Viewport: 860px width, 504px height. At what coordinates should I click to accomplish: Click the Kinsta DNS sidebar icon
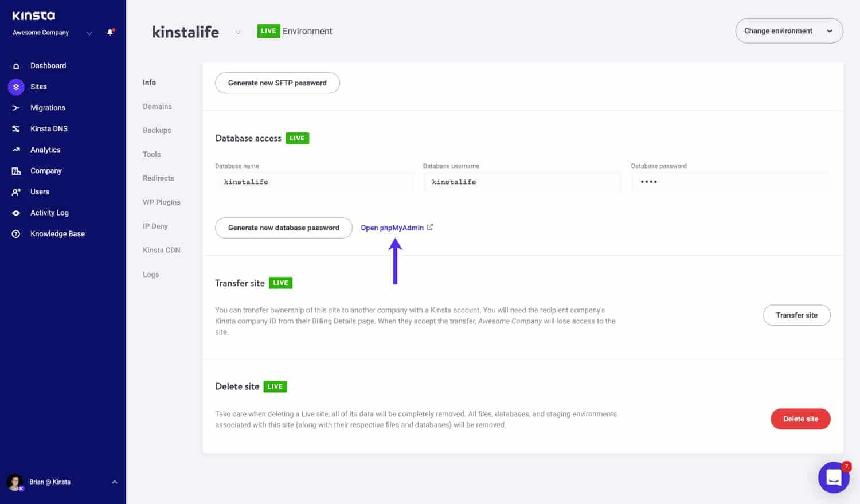[15, 128]
